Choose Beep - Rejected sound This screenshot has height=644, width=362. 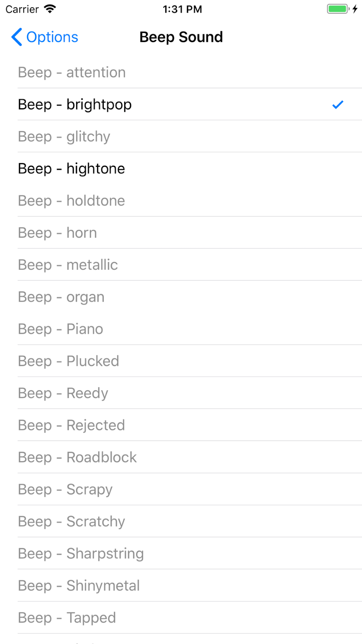[181, 425]
